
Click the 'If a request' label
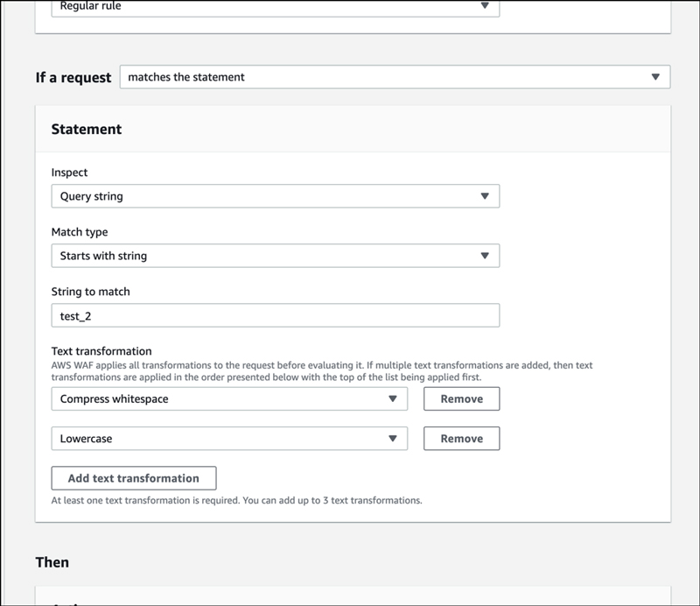point(73,77)
